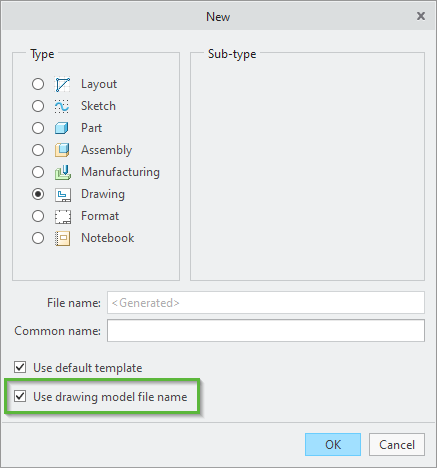
Task: Focus the File name input field
Action: [x=266, y=303]
